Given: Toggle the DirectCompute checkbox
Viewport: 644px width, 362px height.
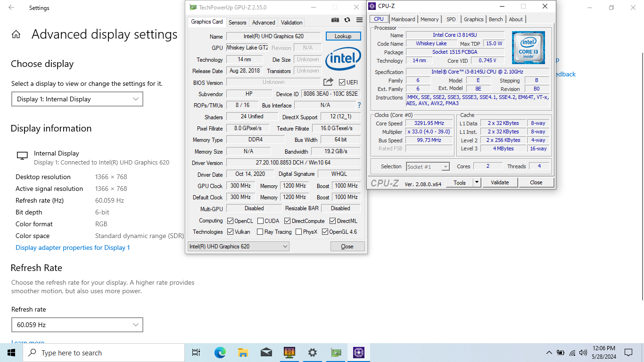Looking at the screenshot, I should pos(288,221).
